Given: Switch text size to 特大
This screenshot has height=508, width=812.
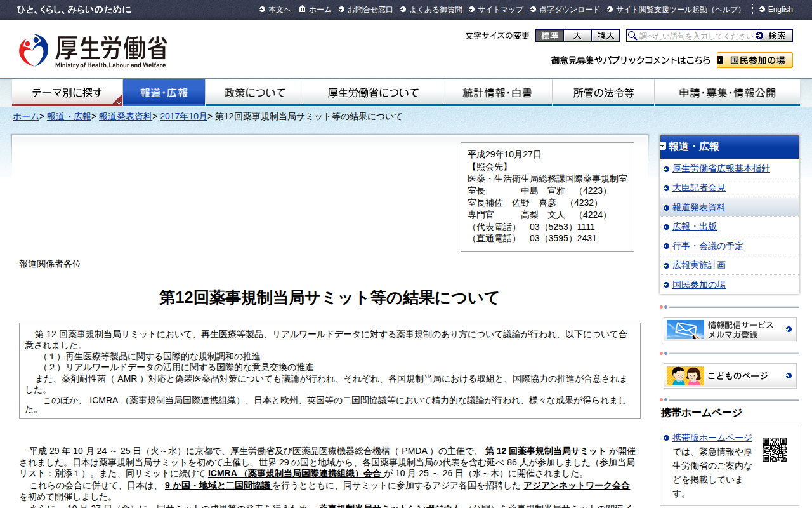Looking at the screenshot, I should point(605,36).
